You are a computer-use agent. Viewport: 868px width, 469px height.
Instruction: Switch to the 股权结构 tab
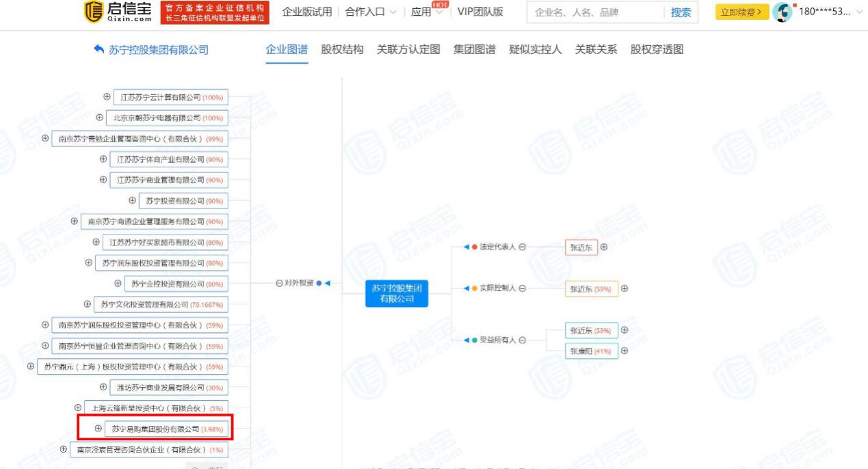342,49
